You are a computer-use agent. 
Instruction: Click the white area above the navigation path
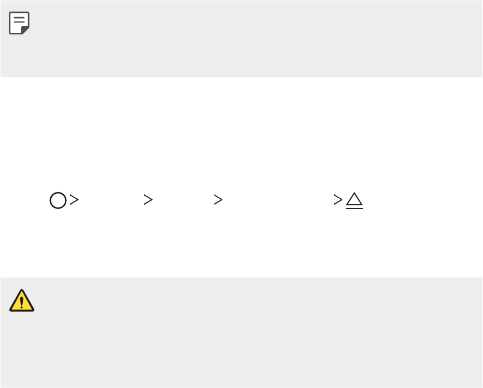pyautogui.click(x=241, y=133)
